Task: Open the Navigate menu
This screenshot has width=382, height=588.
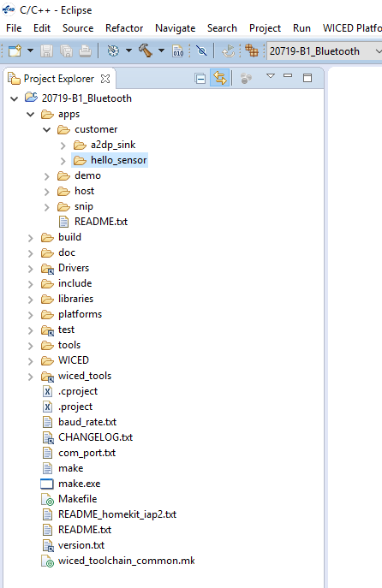Action: pyautogui.click(x=176, y=28)
